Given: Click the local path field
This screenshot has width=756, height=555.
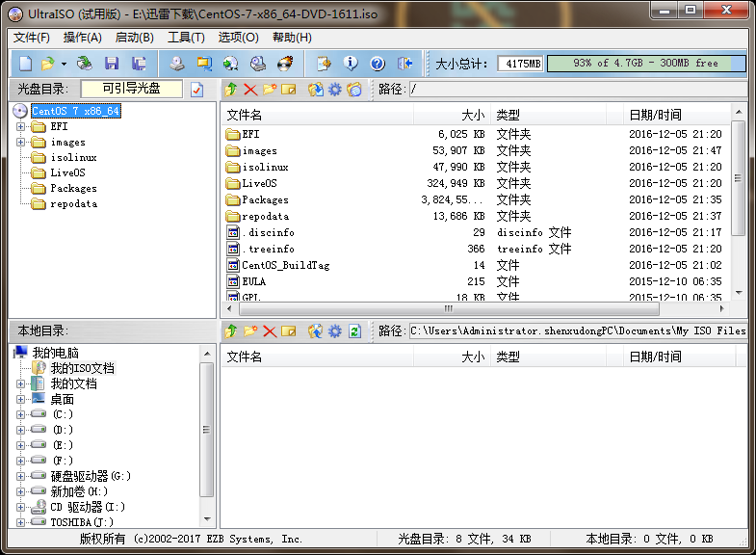Looking at the screenshot, I should coord(578,331).
